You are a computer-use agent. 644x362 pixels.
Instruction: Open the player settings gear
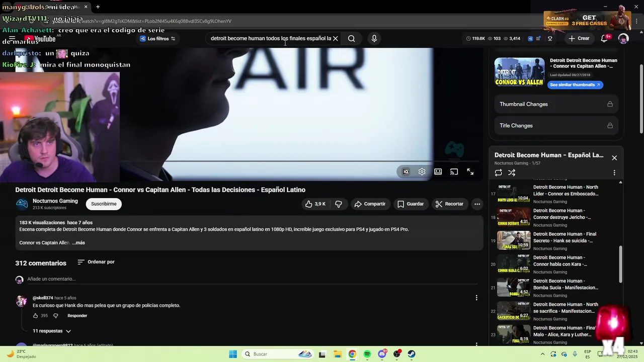click(x=422, y=172)
